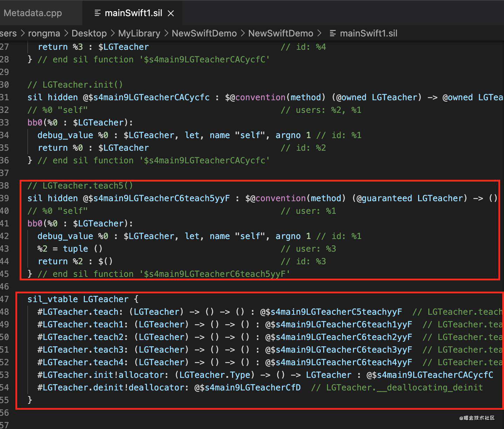Switch to the Metadata.cpp tab
The width and height of the screenshot is (504, 429).
tap(33, 13)
